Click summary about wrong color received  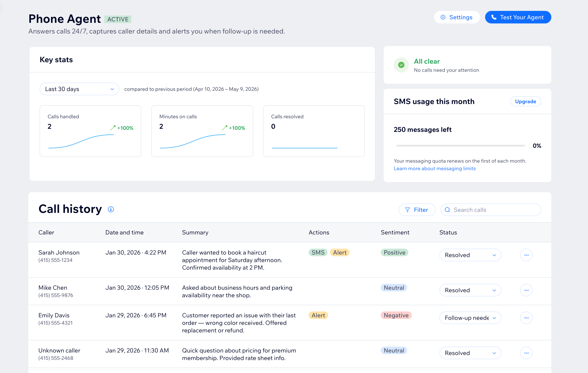point(239,323)
